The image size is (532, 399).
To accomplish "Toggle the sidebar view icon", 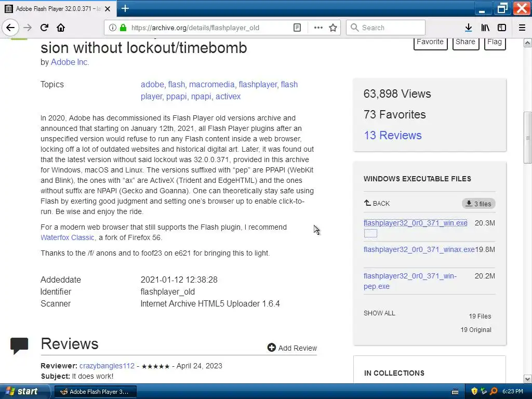I will tap(502, 28).
